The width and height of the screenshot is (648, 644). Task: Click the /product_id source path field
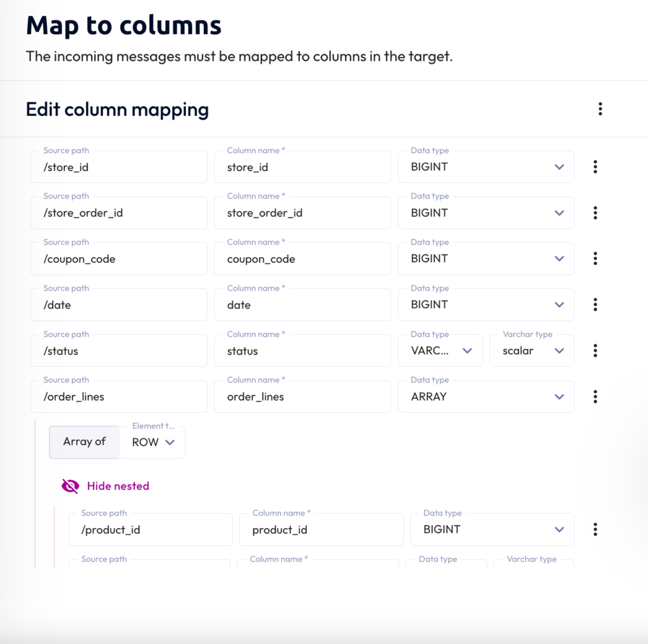[151, 529]
